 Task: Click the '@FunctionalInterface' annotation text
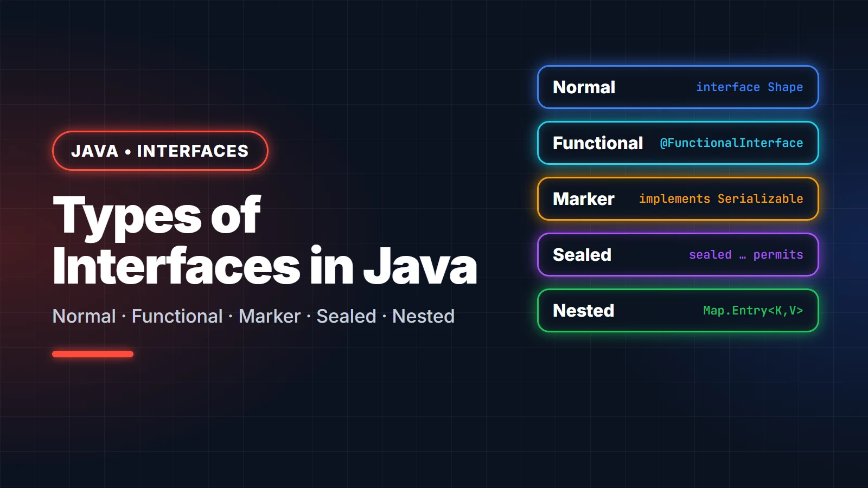[731, 143]
